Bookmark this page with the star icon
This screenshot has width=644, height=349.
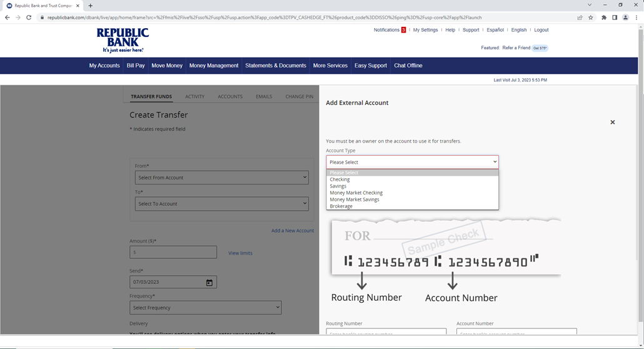(x=591, y=18)
